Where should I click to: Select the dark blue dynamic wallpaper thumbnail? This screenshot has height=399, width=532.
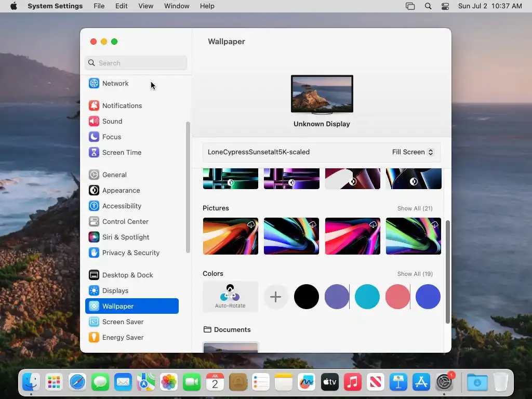[x=413, y=179]
